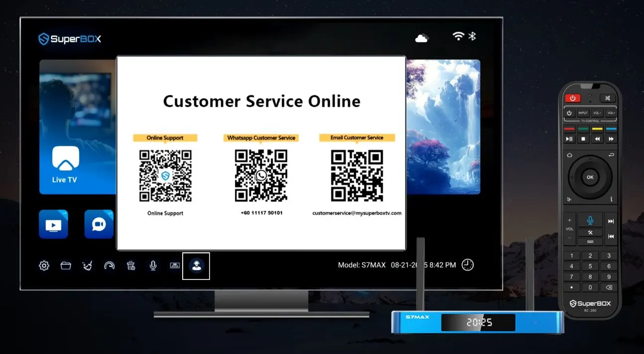The width and height of the screenshot is (644, 354).
Task: Open the trash uninstall icon
Action: 131,265
